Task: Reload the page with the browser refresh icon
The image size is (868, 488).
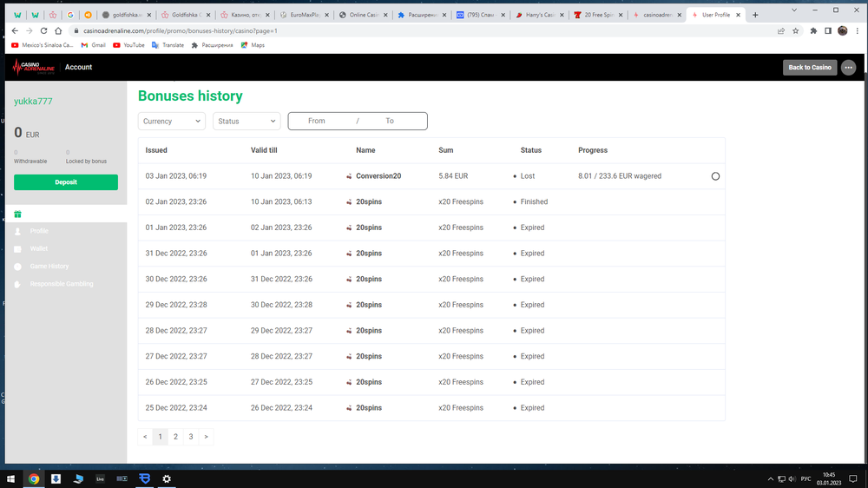Action: tap(43, 30)
